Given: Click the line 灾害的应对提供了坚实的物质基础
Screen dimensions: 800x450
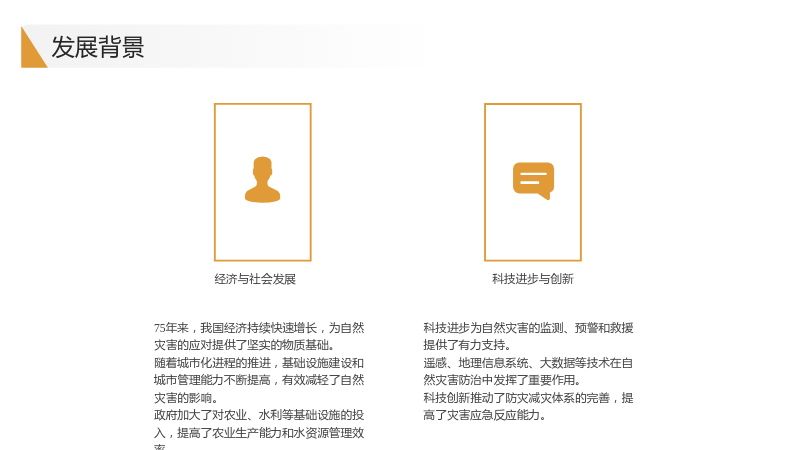Looking at the screenshot, I should click(245, 345).
